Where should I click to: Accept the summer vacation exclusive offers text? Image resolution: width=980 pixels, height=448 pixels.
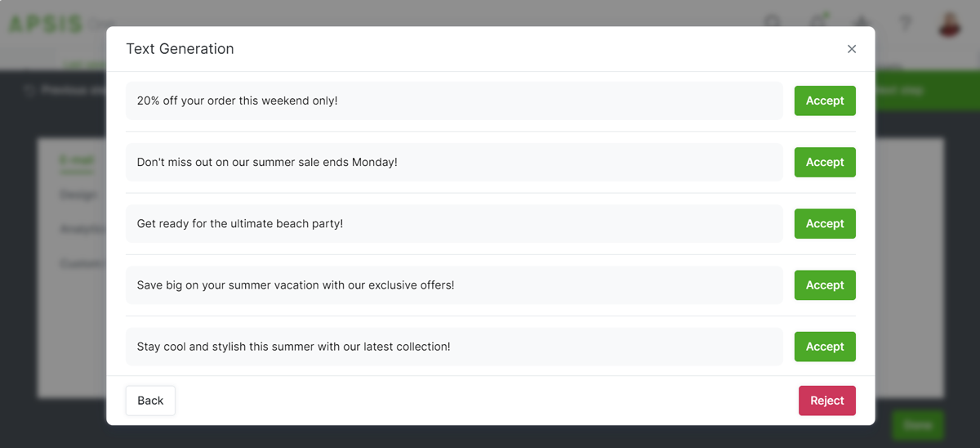click(x=825, y=285)
